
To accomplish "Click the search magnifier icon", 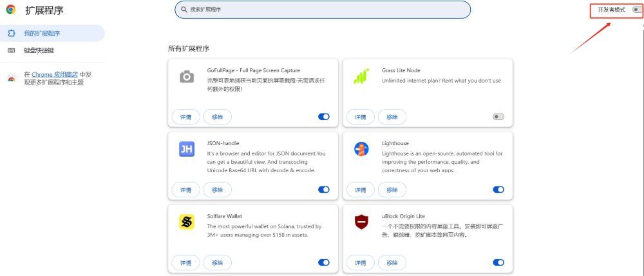I will (x=184, y=10).
